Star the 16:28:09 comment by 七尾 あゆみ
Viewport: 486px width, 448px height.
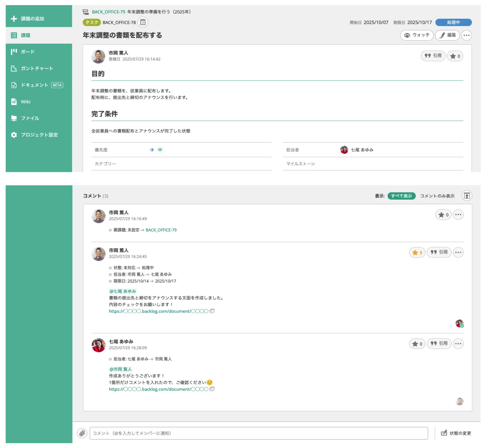tap(417, 344)
